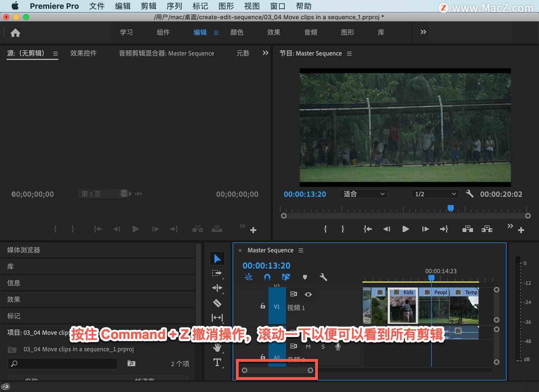Viewport: 539px width, 392px height.
Task: Toggle V1 track lock
Action: pos(262,306)
